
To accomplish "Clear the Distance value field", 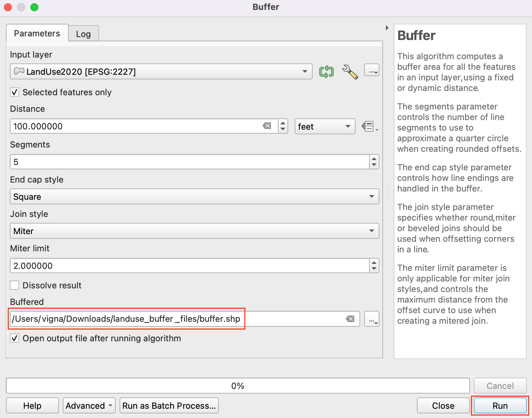I will 267,126.
